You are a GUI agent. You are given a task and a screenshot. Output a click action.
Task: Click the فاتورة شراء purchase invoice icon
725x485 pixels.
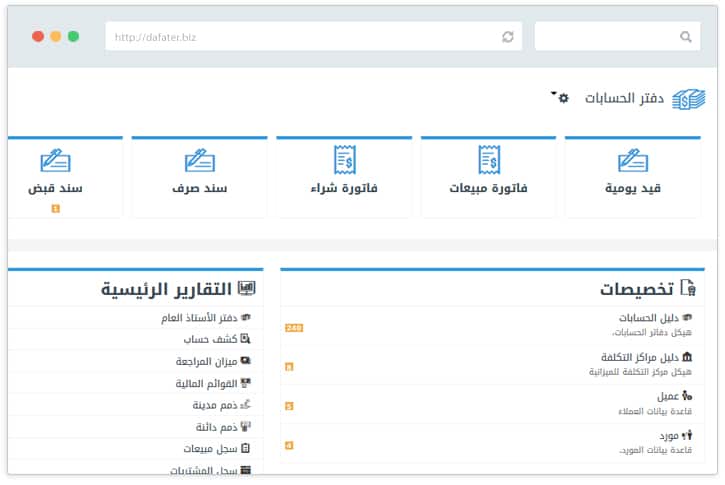coord(345,159)
